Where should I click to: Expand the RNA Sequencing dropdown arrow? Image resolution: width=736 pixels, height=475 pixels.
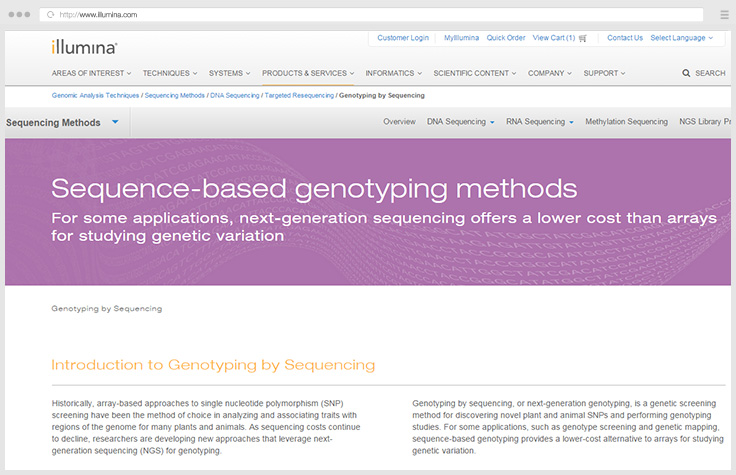click(x=571, y=122)
